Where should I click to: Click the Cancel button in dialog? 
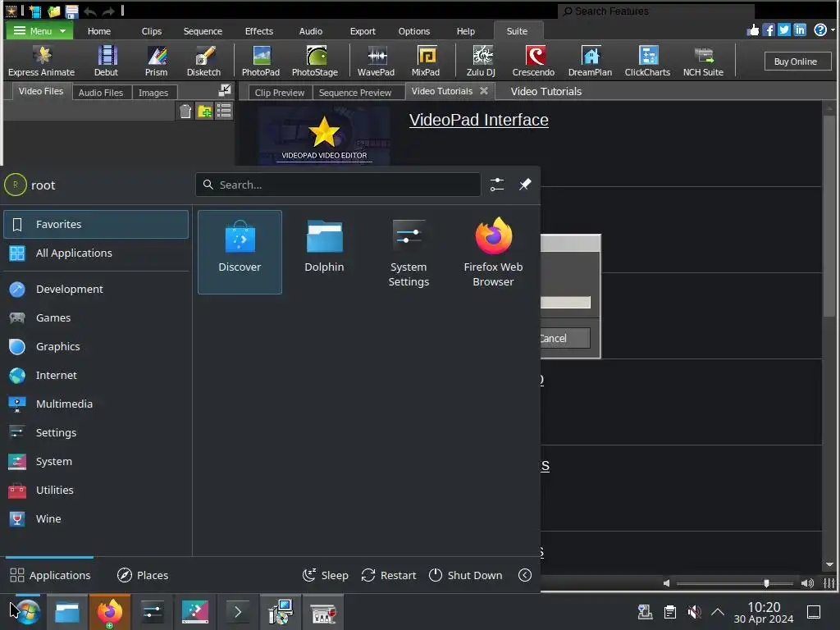[565, 338]
